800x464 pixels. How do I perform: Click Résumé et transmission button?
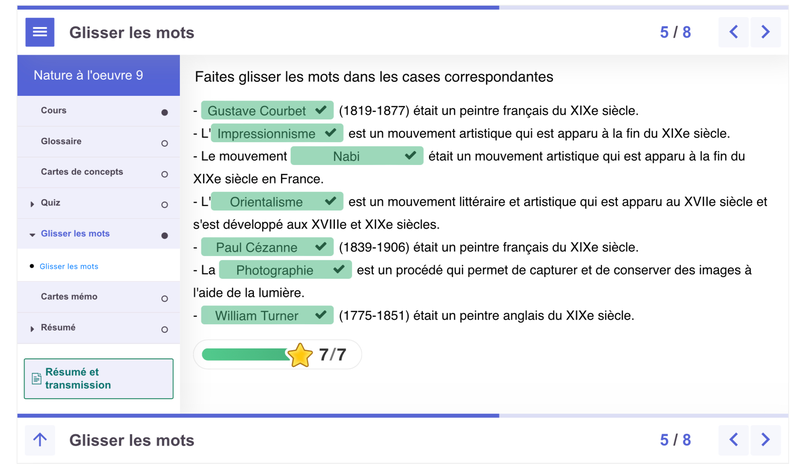[x=98, y=378]
